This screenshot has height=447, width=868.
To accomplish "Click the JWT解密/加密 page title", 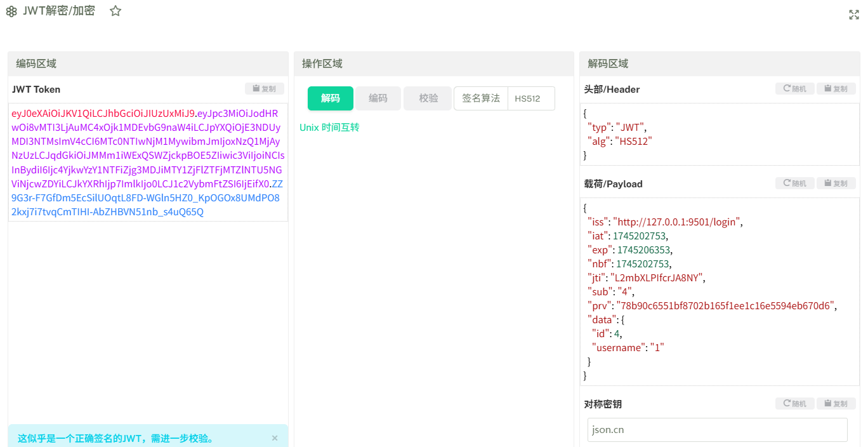I will pyautogui.click(x=59, y=11).
